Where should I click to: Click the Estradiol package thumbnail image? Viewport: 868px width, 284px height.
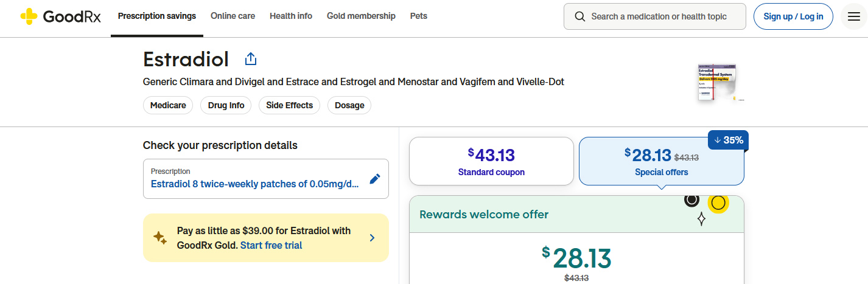[x=721, y=82]
